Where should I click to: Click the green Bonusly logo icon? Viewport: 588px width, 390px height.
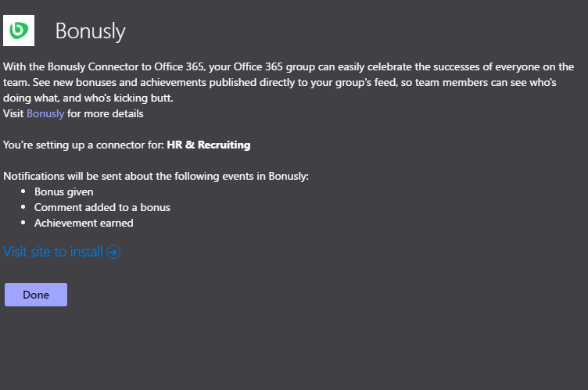click(19, 30)
